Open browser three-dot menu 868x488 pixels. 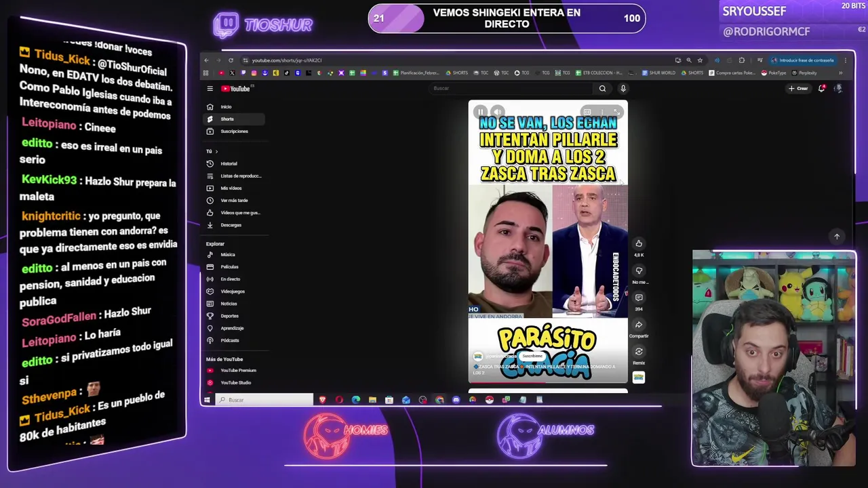pos(846,60)
